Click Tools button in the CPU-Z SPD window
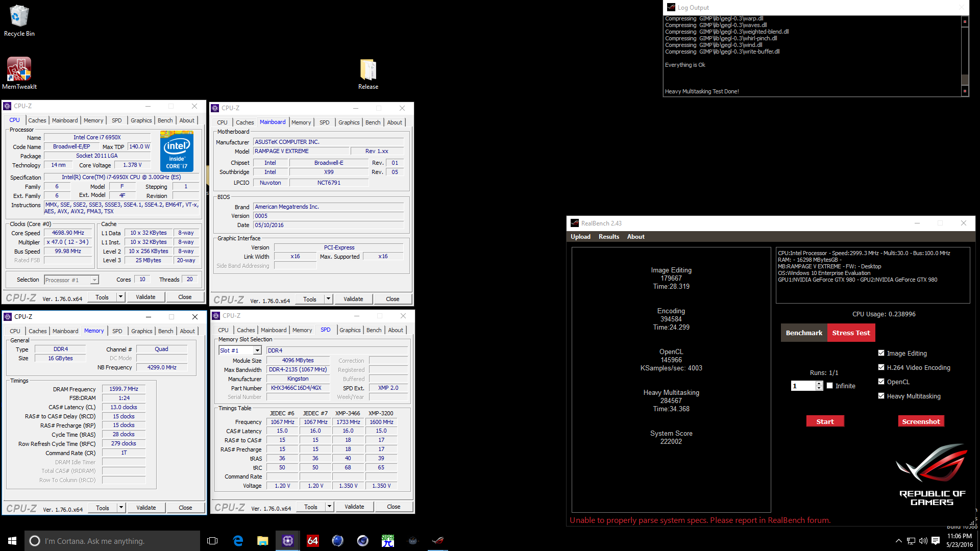This screenshot has width=980, height=551. 311,507
